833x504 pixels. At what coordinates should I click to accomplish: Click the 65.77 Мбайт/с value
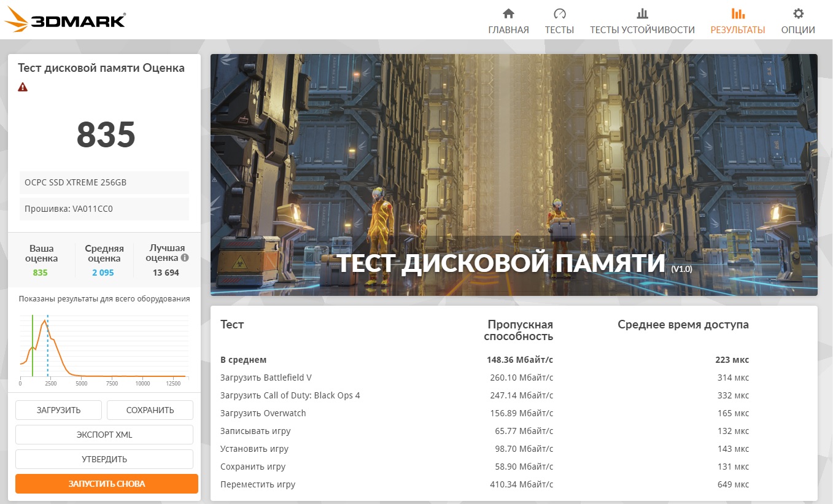pos(524,431)
